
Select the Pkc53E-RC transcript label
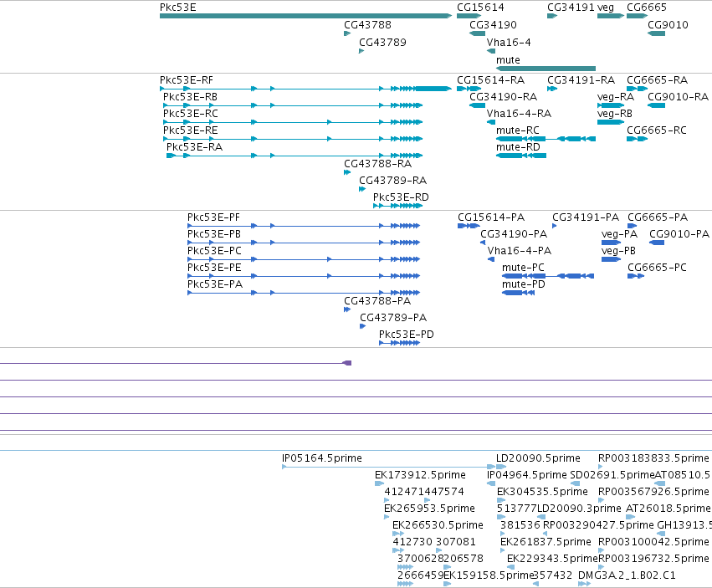click(x=190, y=114)
